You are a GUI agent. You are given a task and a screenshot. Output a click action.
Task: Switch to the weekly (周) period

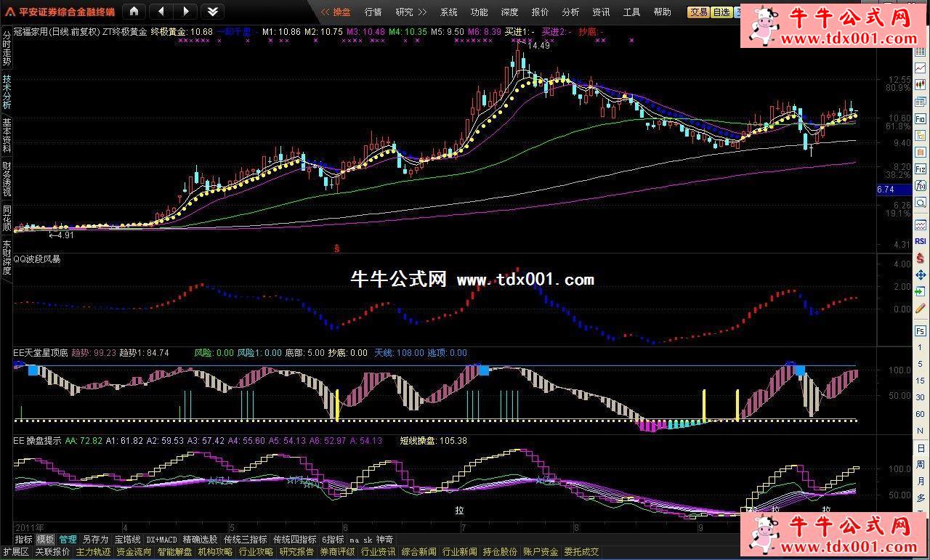click(x=921, y=465)
